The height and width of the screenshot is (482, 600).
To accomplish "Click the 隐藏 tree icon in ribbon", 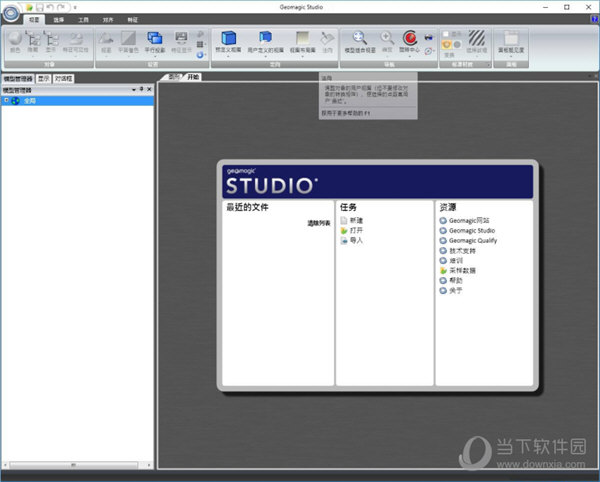I will [33, 41].
